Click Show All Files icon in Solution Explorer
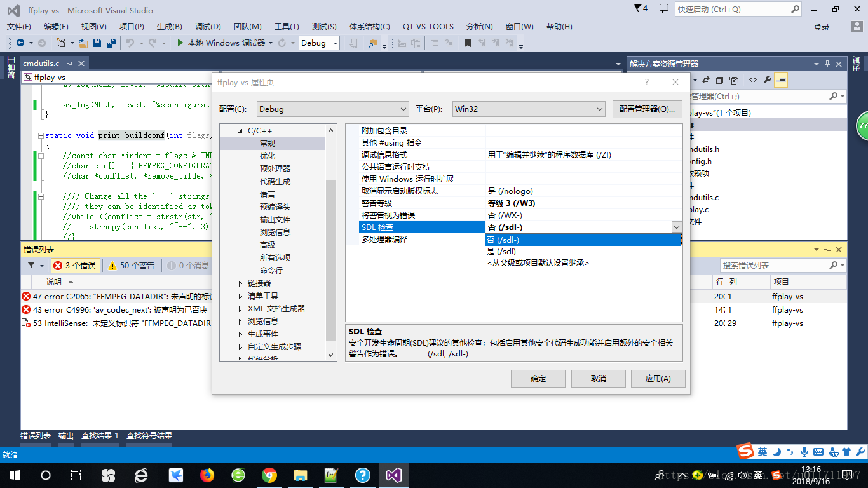 (734, 80)
